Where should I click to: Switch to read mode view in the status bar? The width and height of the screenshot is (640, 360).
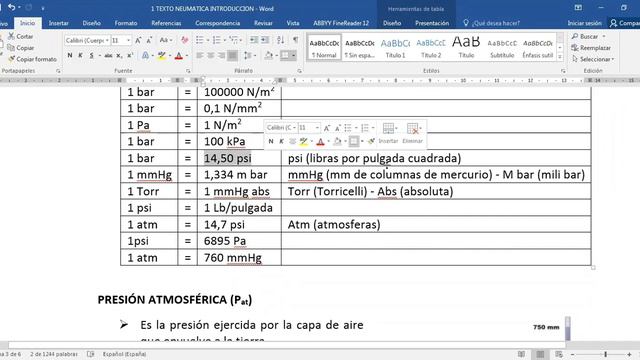[x=521, y=354]
